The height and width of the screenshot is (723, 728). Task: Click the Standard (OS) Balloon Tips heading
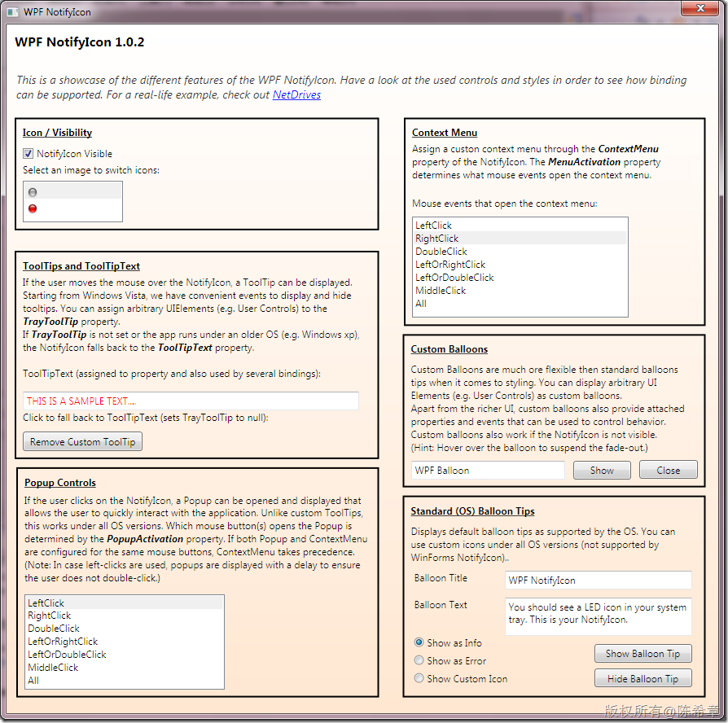click(x=472, y=511)
